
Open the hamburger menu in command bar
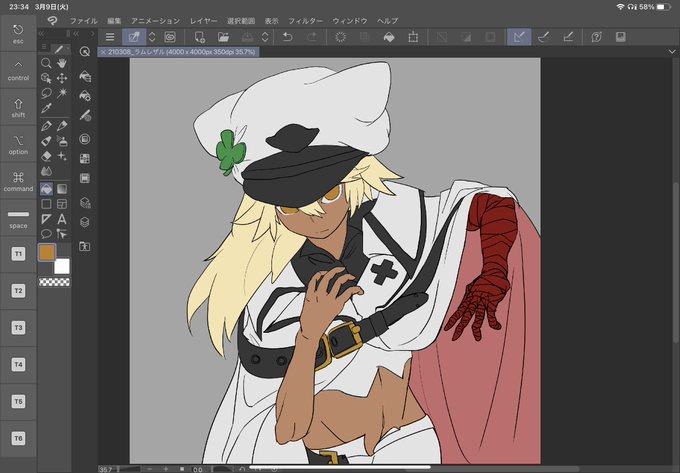[110, 37]
